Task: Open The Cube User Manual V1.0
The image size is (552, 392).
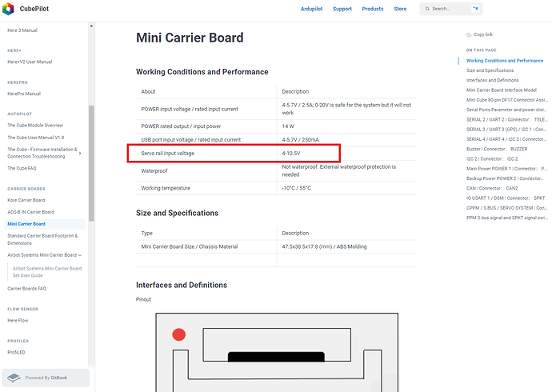Action: [36, 138]
